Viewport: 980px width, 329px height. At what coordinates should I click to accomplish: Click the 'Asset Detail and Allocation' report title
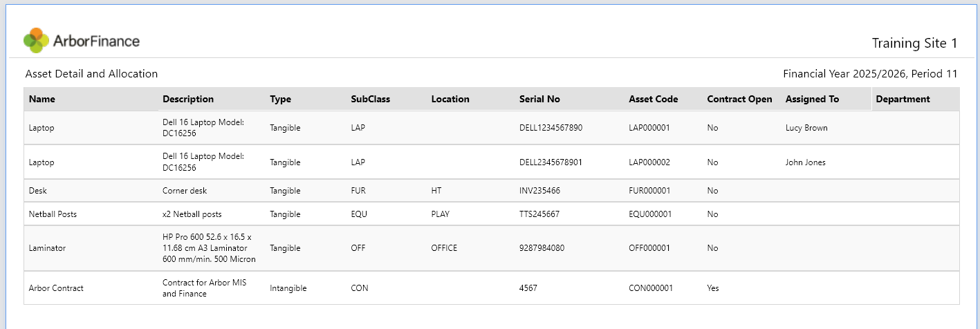point(91,74)
